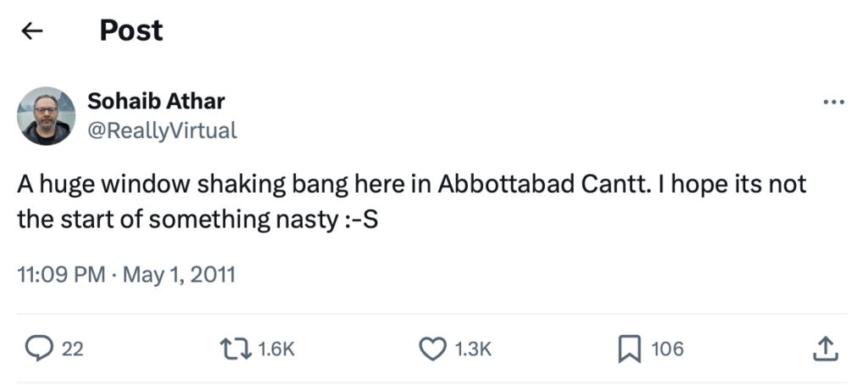Click the 11:09 PM timestamp
Image resolution: width=868 pixels, height=385 pixels.
tap(61, 275)
